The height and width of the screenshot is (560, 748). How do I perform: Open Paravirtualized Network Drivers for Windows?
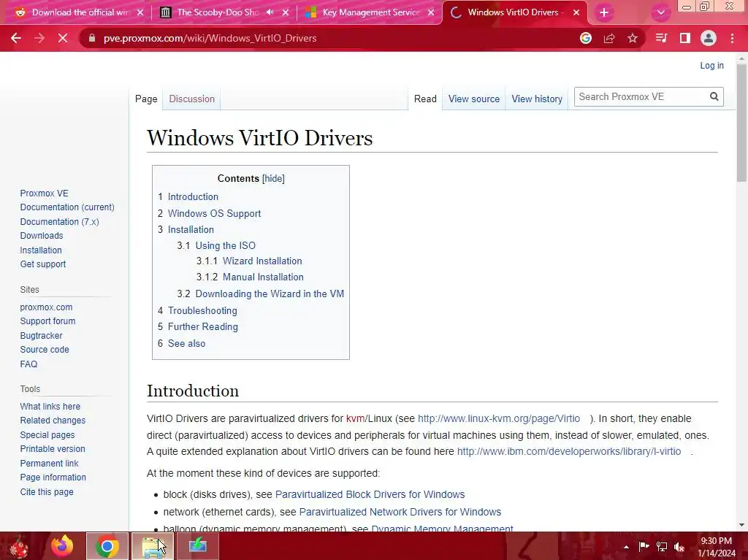tap(400, 512)
